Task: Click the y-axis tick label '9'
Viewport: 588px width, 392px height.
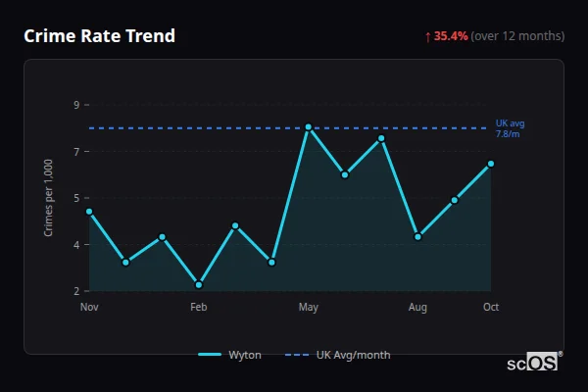Action: click(76, 105)
